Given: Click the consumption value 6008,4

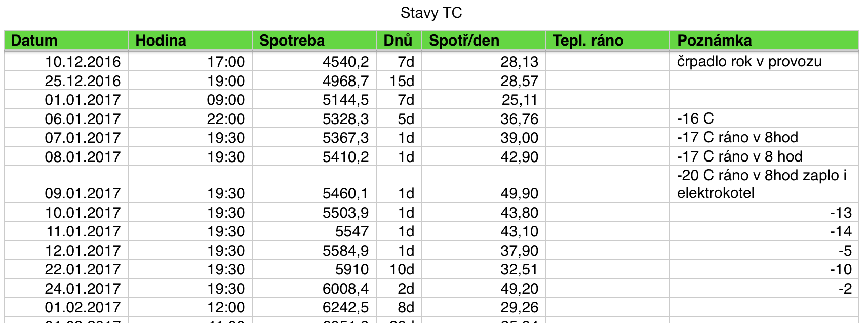Looking at the screenshot, I should point(345,289).
